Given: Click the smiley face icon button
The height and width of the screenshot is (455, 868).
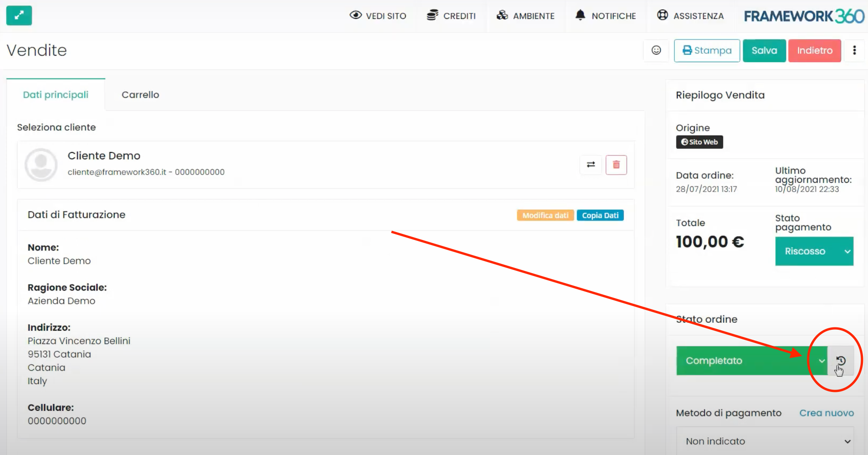Looking at the screenshot, I should point(656,50).
